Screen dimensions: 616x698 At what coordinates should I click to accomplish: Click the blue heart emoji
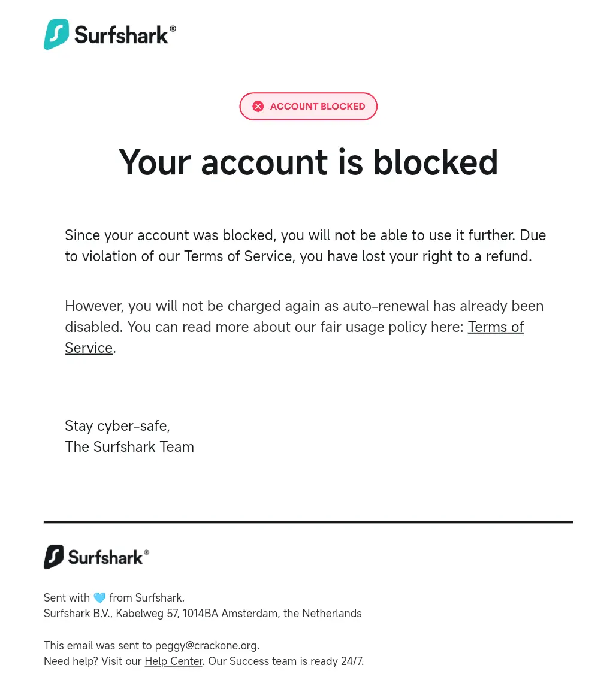(x=99, y=597)
